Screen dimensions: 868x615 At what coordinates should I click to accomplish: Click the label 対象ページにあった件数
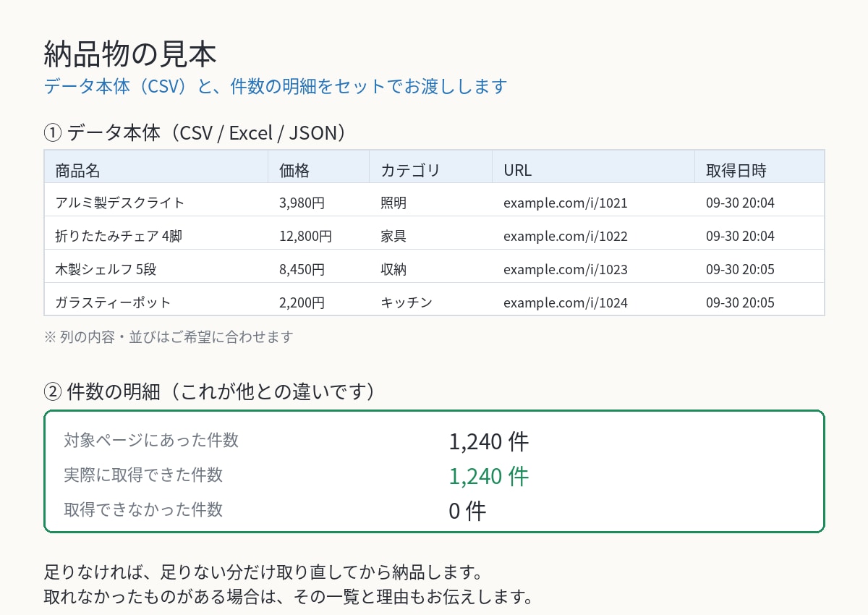[x=151, y=440]
